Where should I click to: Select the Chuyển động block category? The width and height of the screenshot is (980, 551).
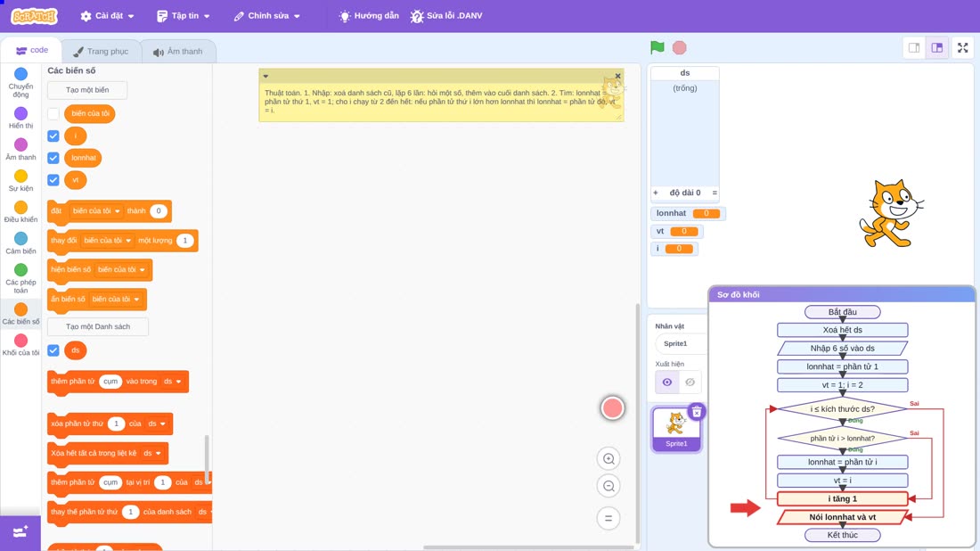(20, 83)
